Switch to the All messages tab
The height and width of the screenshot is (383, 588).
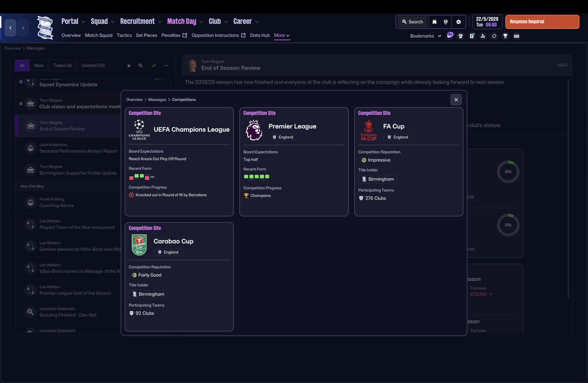tap(22, 65)
